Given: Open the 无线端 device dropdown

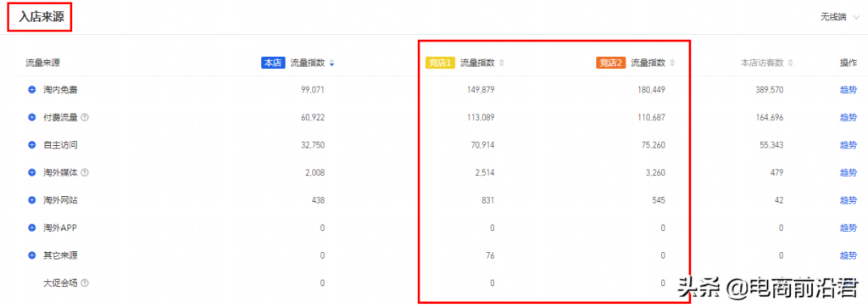Looking at the screenshot, I should (840, 17).
